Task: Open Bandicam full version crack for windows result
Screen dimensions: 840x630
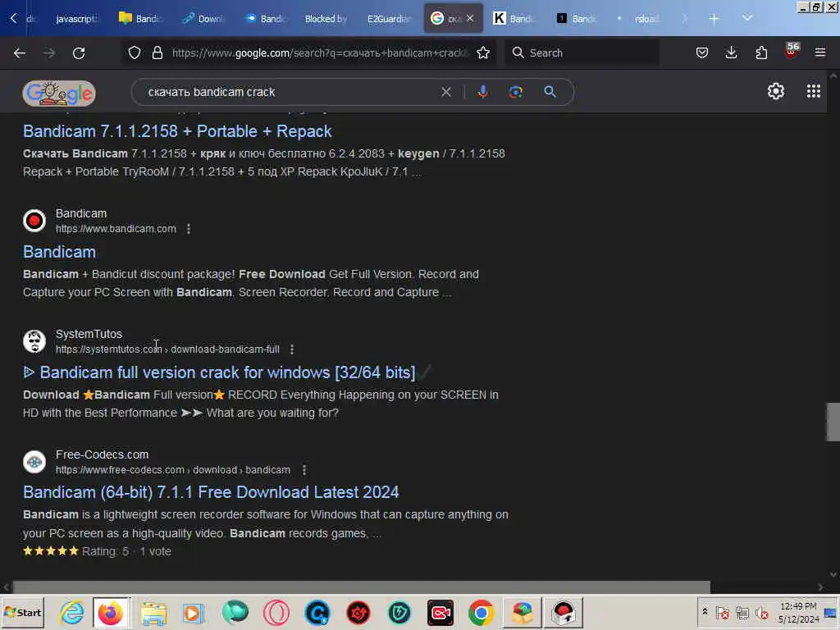Action: pos(219,372)
